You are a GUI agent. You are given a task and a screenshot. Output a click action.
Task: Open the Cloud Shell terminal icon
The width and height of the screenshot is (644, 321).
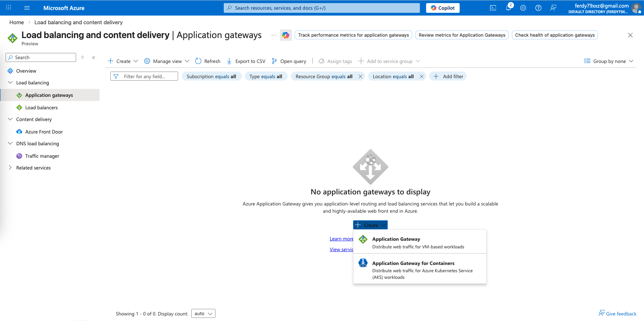click(493, 8)
